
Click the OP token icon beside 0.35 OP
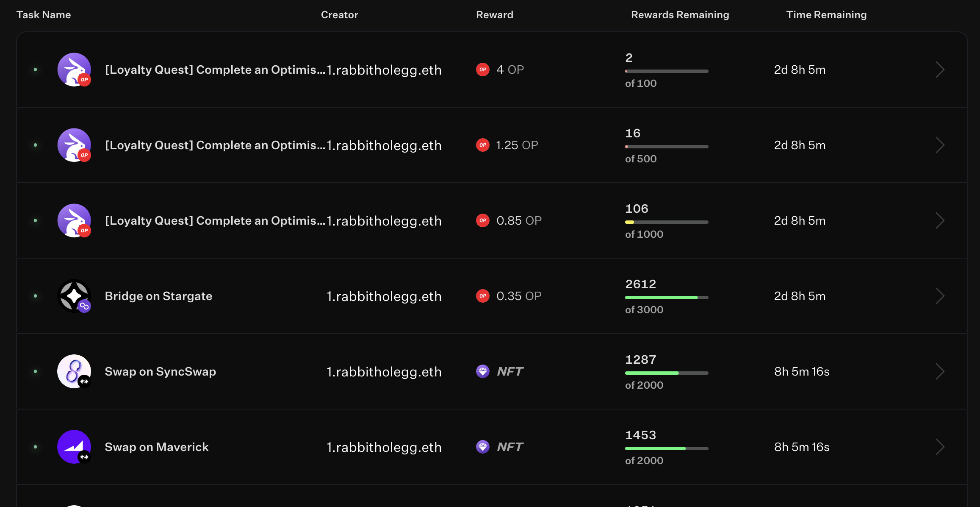coord(483,296)
